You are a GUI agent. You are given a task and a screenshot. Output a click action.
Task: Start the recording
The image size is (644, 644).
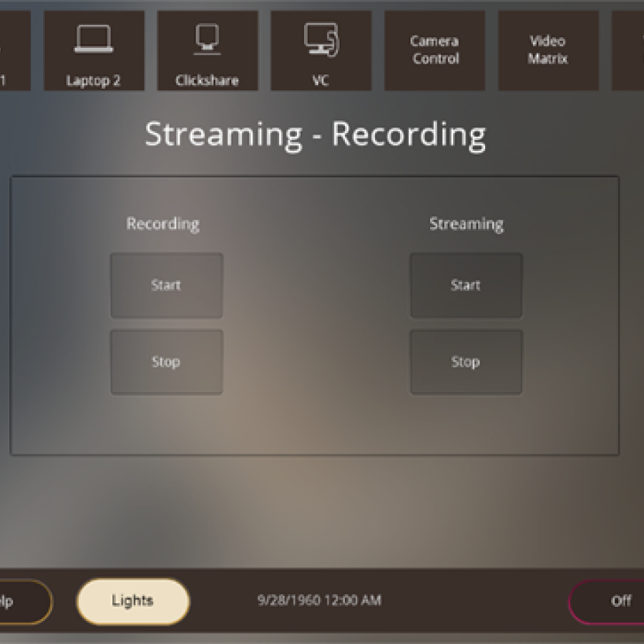point(167,286)
